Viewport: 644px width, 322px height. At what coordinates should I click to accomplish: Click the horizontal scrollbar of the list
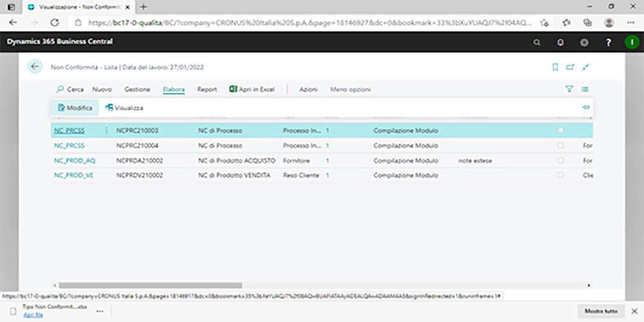(148, 285)
